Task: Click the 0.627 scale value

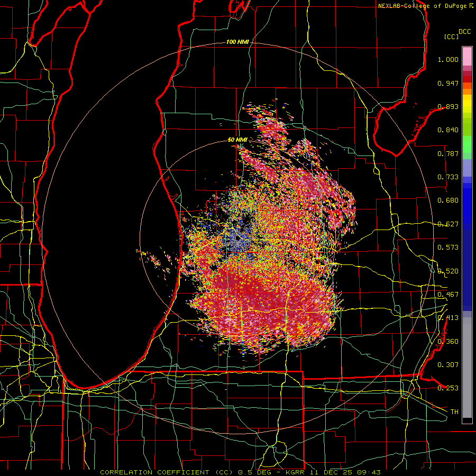Action: click(448, 224)
